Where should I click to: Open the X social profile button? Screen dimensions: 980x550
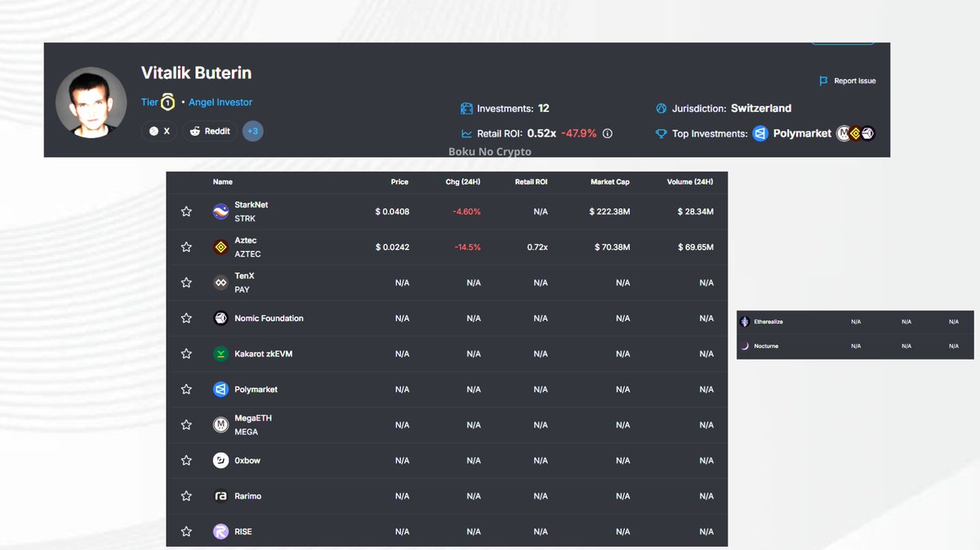(160, 131)
